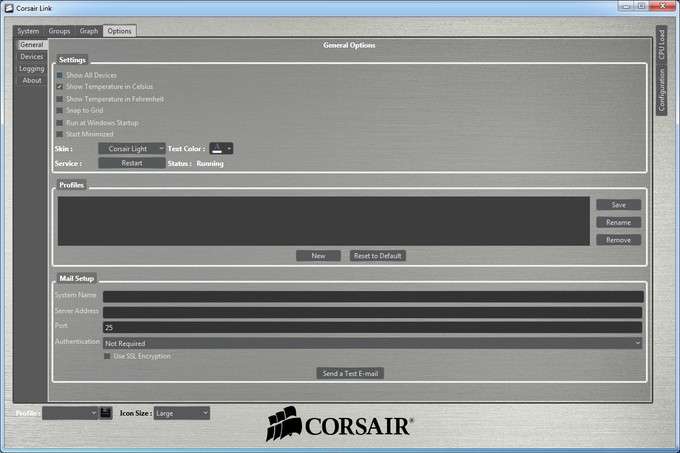Click the Server Address input field

coord(373,313)
